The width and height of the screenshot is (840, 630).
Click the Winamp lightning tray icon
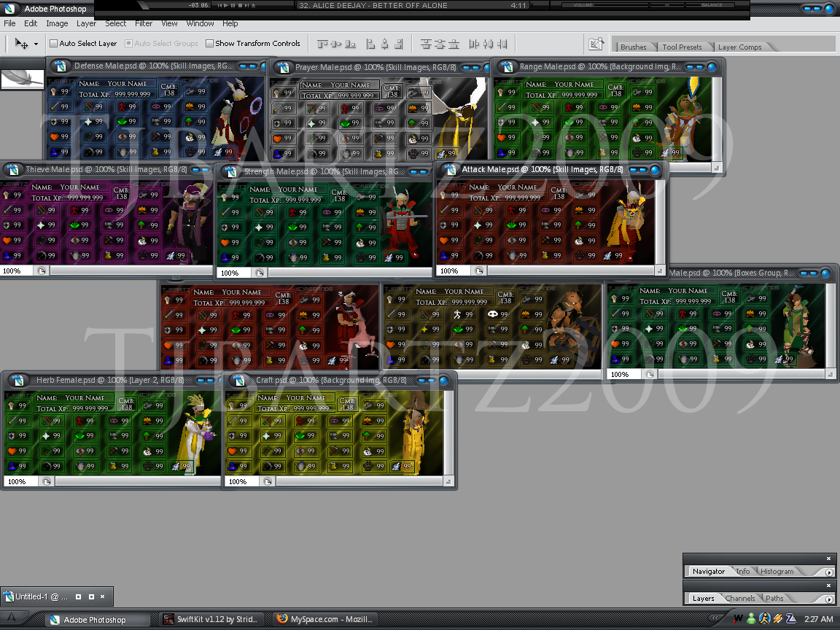pyautogui.click(x=778, y=619)
